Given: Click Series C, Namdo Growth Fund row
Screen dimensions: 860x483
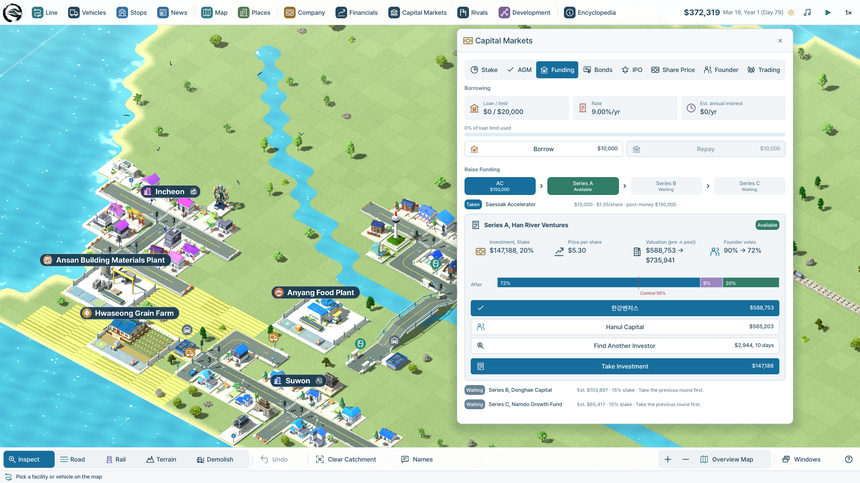Looking at the screenshot, I should (625, 404).
